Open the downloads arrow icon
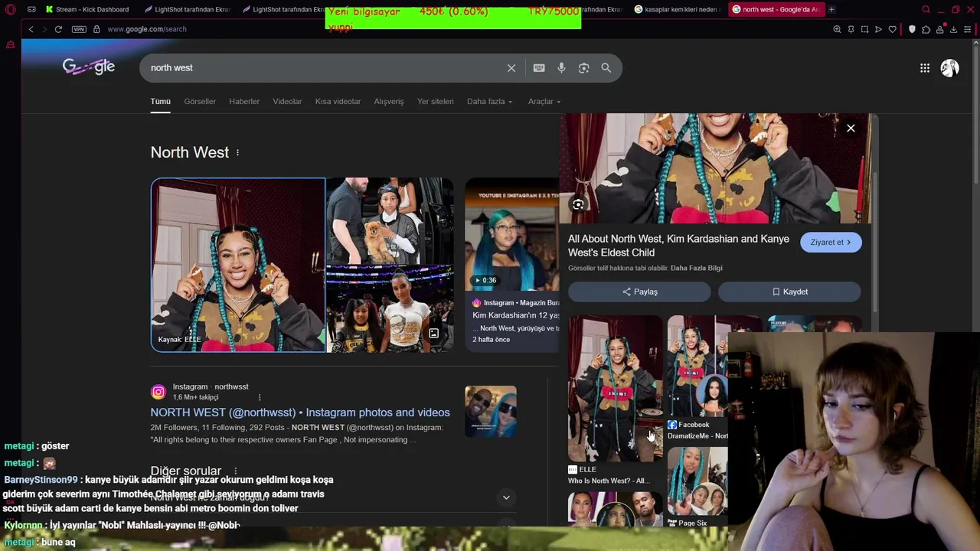Screen dimensions: 980x551 click(x=953, y=29)
